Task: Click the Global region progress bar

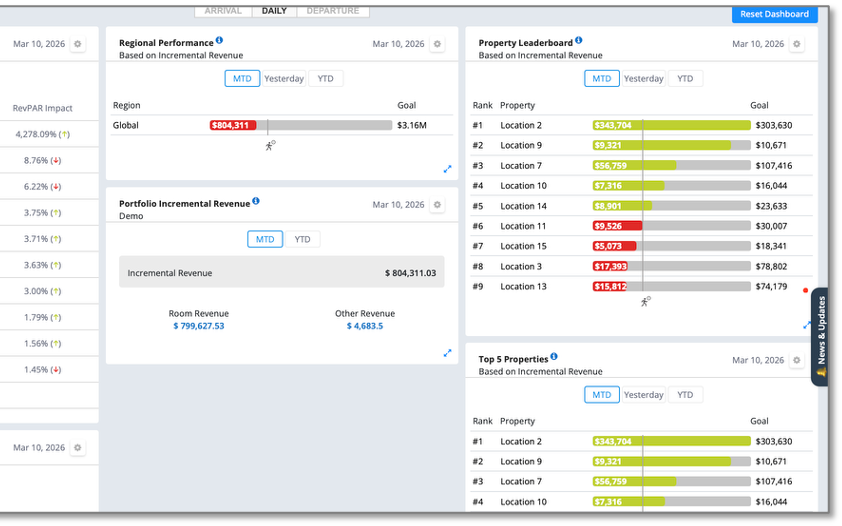Action: tap(301, 125)
